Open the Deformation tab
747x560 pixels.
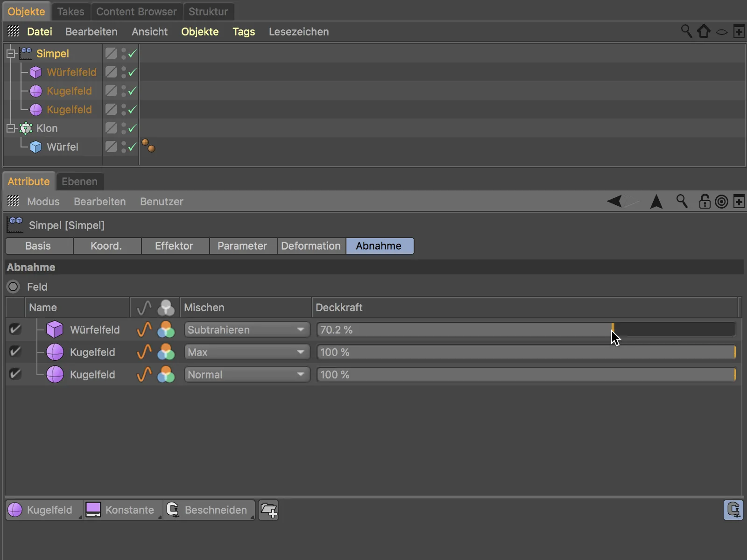click(311, 246)
